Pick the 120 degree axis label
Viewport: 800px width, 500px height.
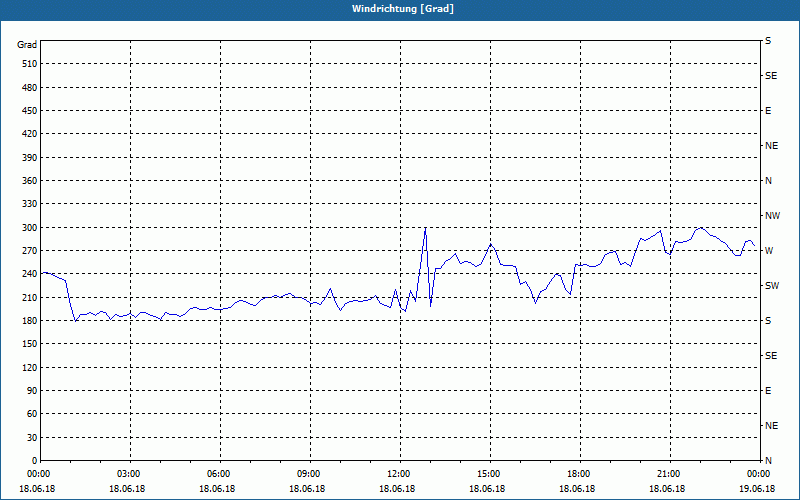point(30,367)
